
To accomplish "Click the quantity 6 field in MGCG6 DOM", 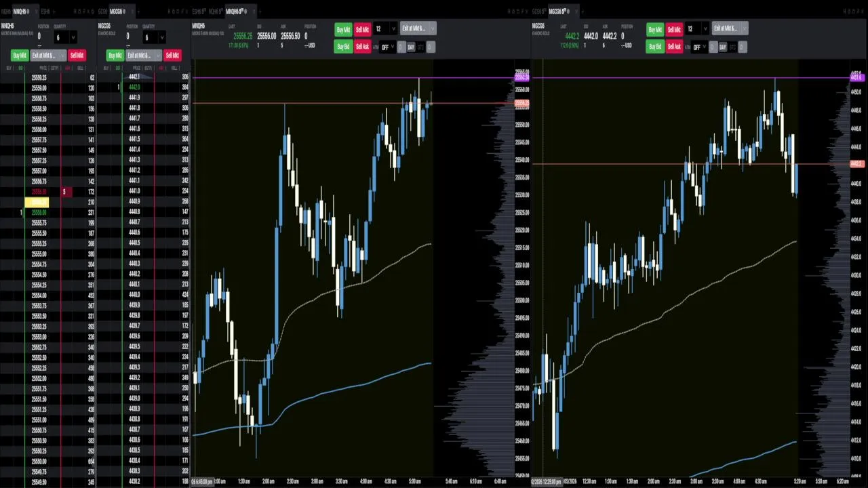I will point(150,37).
